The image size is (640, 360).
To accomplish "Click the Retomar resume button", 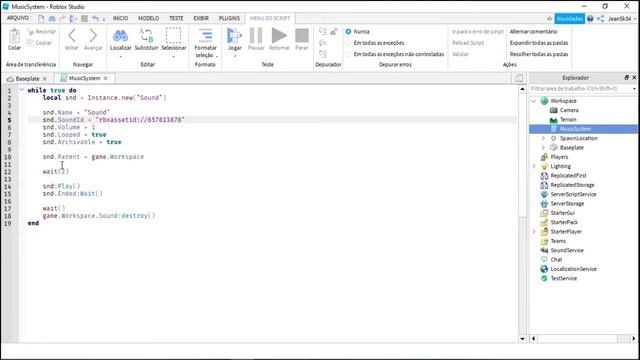I will 279,36.
